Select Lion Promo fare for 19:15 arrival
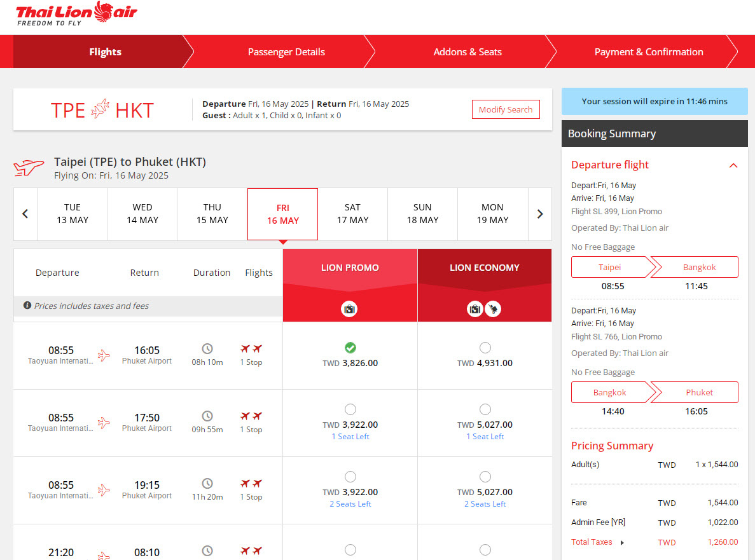The width and height of the screenshot is (755, 560). (350, 477)
